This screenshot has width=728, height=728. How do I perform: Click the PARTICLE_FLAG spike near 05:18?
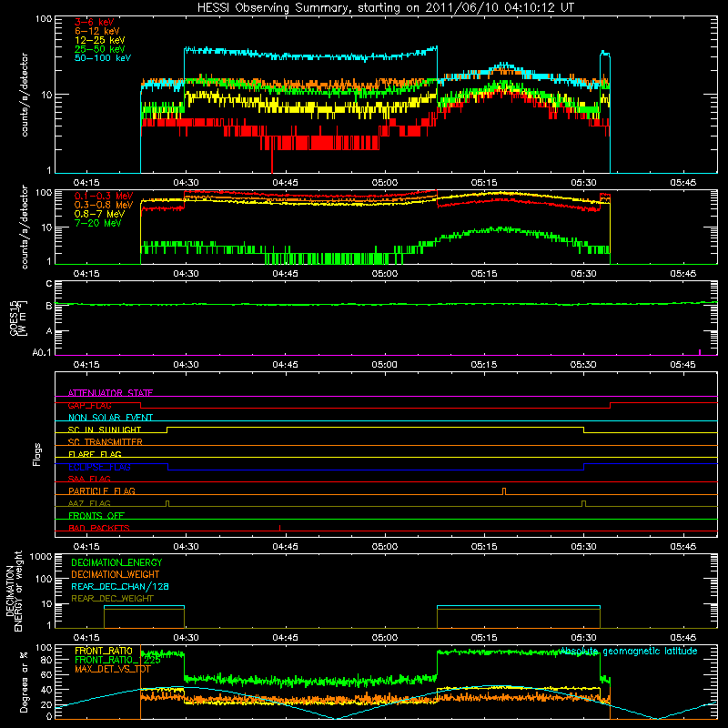(504, 490)
